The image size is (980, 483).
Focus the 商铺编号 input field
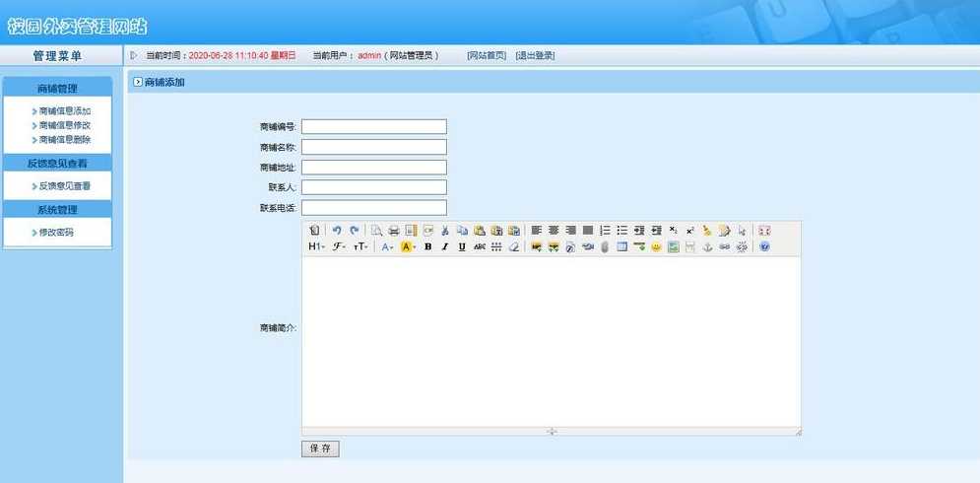[x=374, y=126]
